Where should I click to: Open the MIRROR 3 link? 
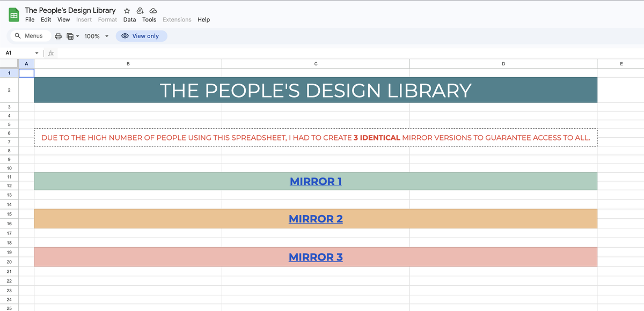click(316, 257)
